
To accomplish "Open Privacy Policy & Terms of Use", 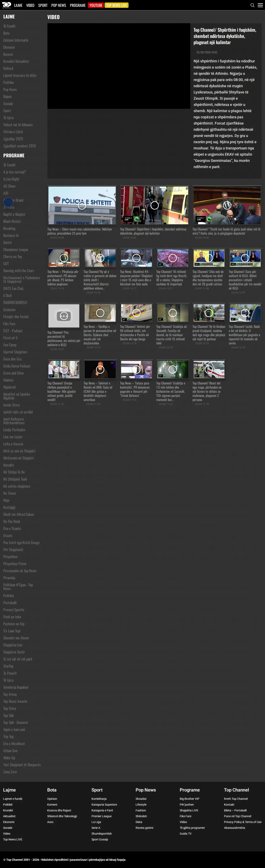I will click(x=243, y=822).
